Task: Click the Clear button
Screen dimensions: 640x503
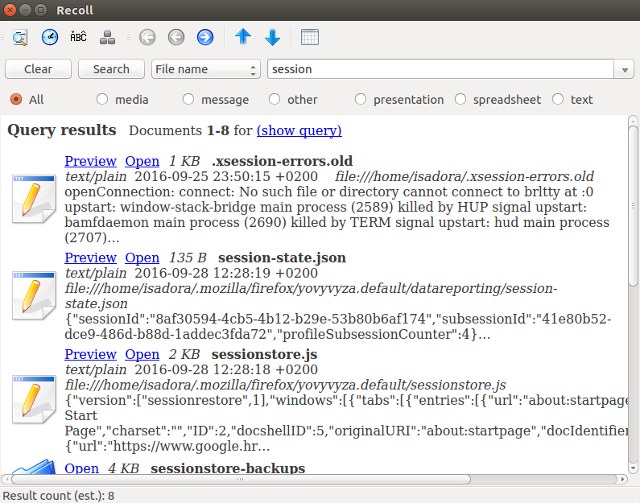Action: pos(38,69)
